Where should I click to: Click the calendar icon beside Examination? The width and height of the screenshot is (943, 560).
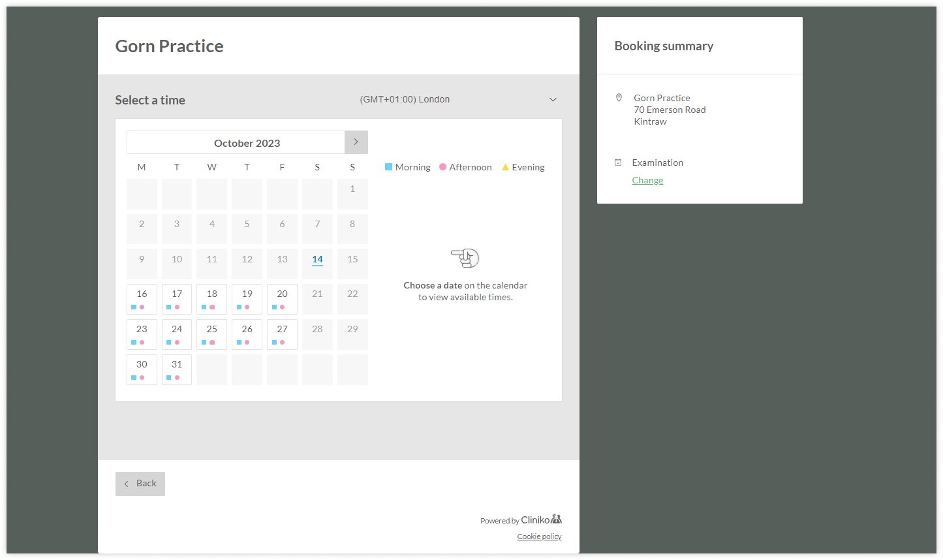click(618, 163)
